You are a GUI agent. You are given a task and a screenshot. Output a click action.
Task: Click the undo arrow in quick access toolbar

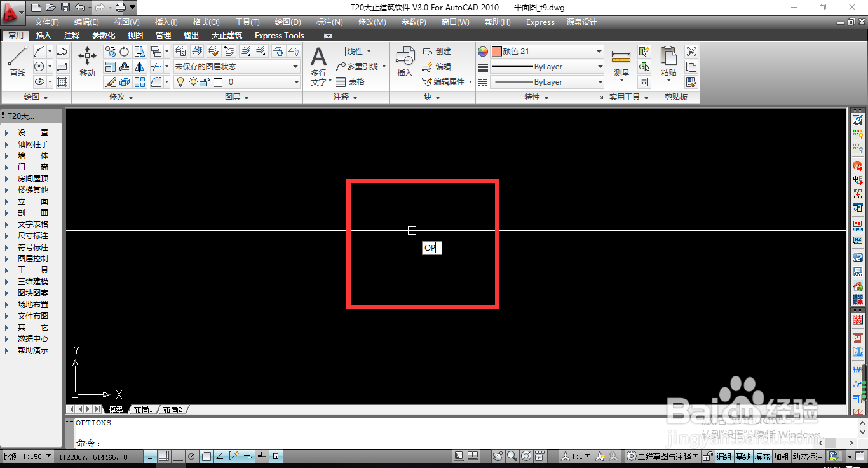pyautogui.click(x=79, y=8)
